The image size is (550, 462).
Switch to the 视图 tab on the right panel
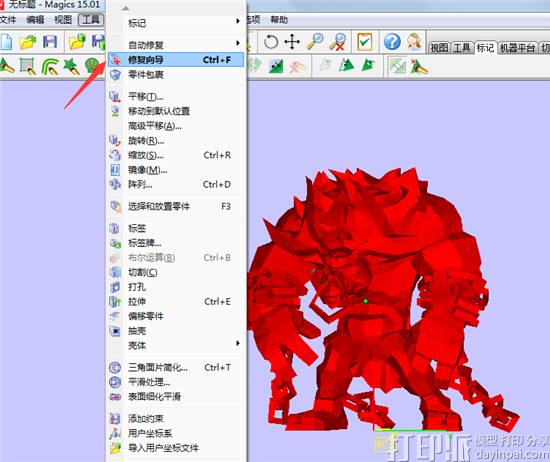(x=439, y=47)
